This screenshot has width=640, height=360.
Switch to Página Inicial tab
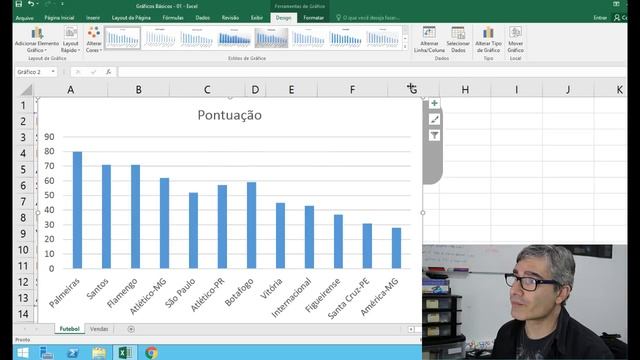[x=59, y=18]
